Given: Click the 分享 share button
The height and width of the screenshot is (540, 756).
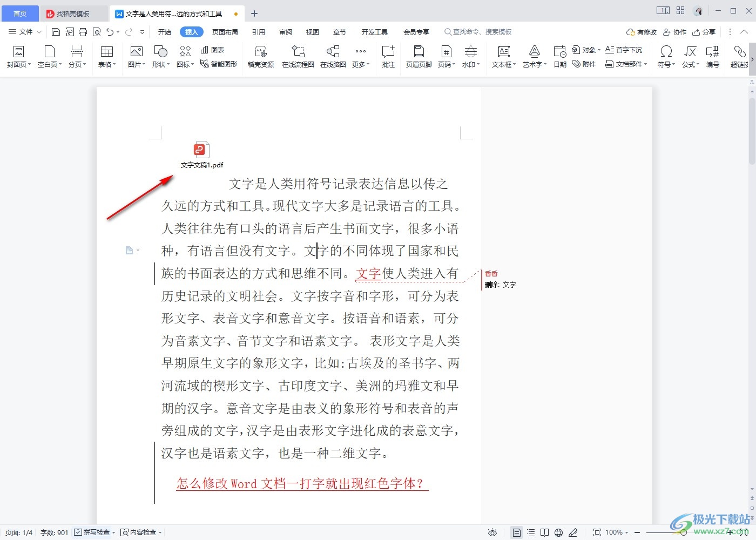Looking at the screenshot, I should tap(704, 32).
